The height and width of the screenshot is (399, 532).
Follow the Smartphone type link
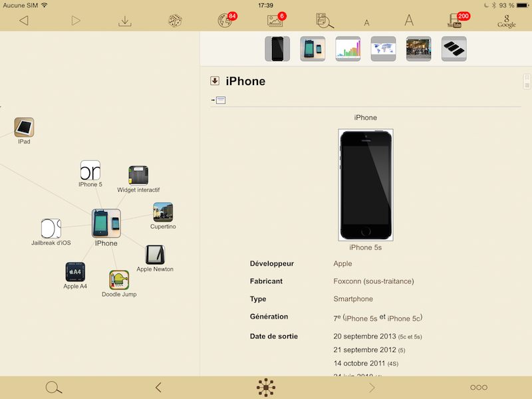coord(353,299)
